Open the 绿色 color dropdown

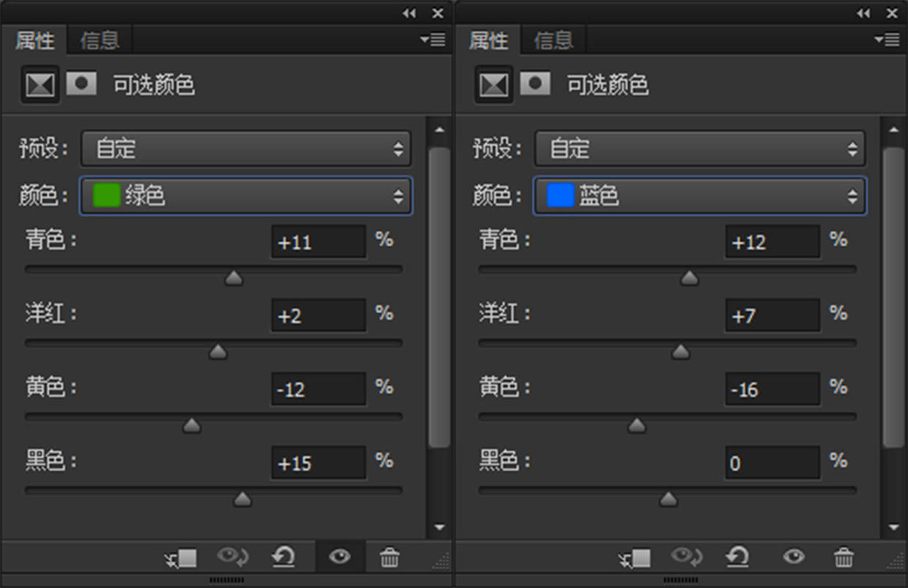246,196
